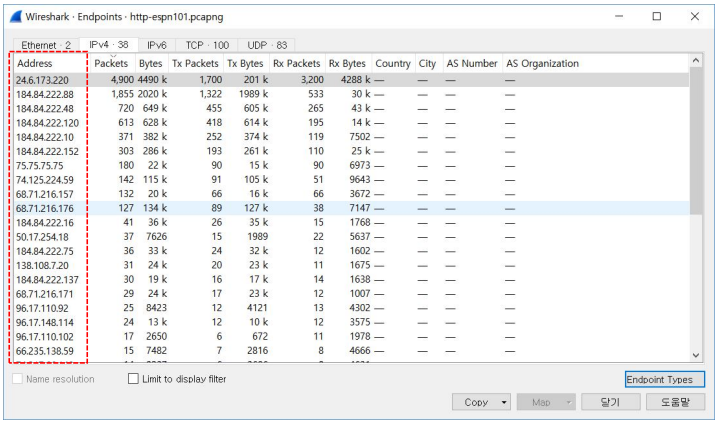Click the 4288 k Rx Bytes cell
The image size is (720, 425).
pos(355,80)
